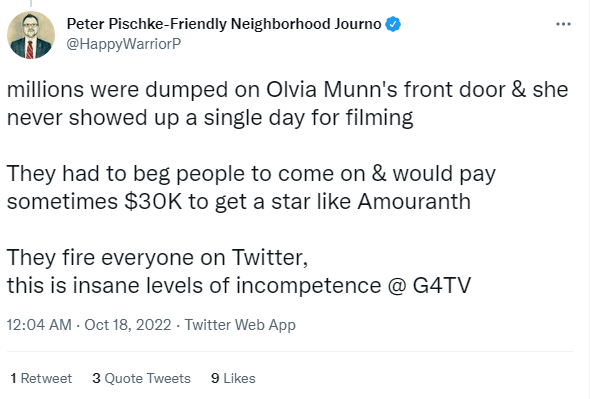Click the line 'They fire everyone on Twitter,'
The width and height of the screenshot is (590, 399).
point(157,258)
